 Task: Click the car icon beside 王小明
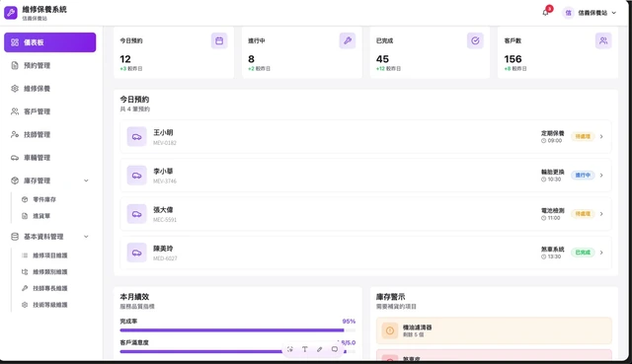[x=136, y=136]
